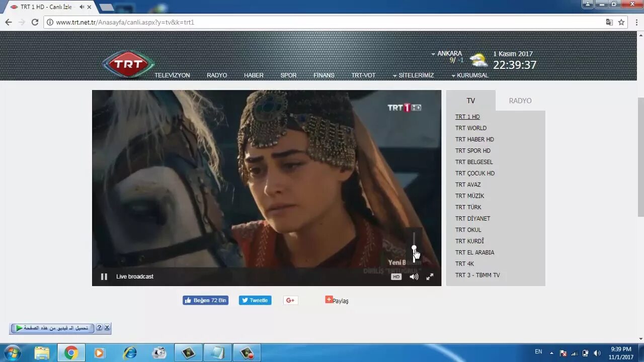The height and width of the screenshot is (362, 644).
Task: Select the TRT 1 HD channel
Action: point(467,117)
